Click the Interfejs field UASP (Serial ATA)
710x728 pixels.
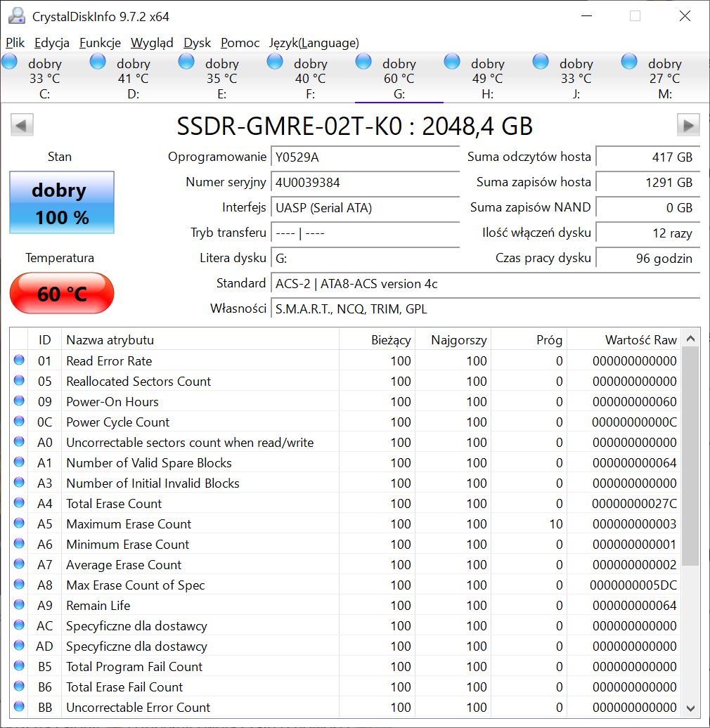365,207
